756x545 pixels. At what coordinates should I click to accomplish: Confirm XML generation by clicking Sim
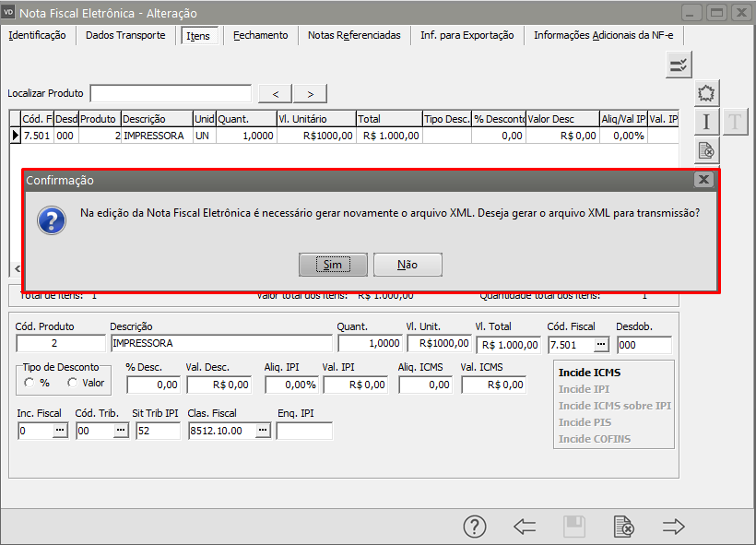(333, 265)
